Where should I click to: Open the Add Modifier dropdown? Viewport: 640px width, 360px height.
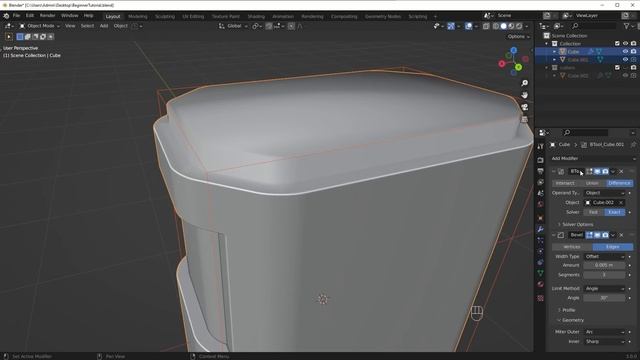tap(594, 158)
